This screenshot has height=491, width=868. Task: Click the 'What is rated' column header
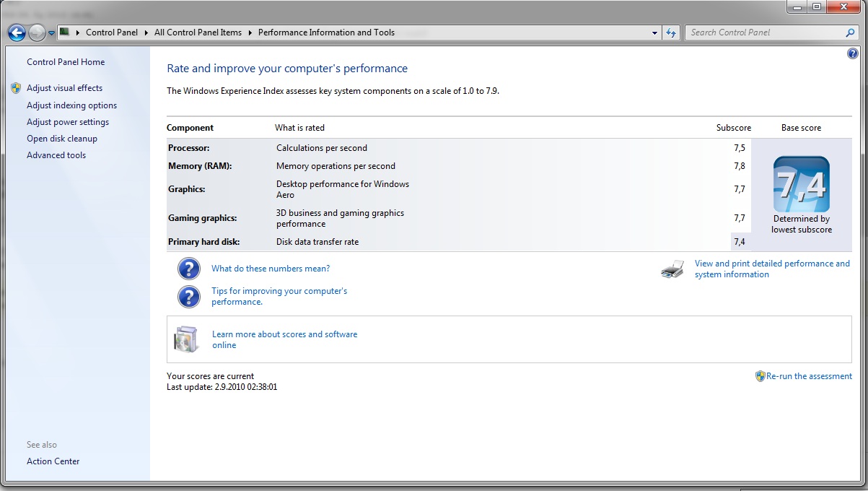point(300,128)
